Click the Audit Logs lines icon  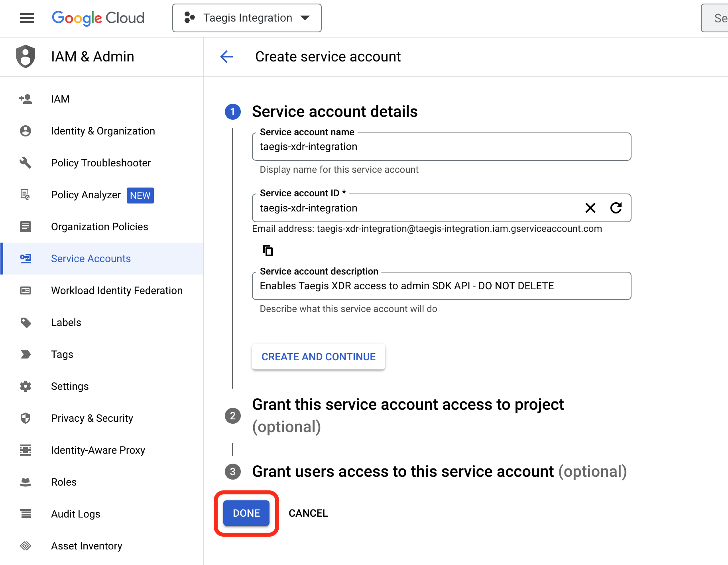26,514
